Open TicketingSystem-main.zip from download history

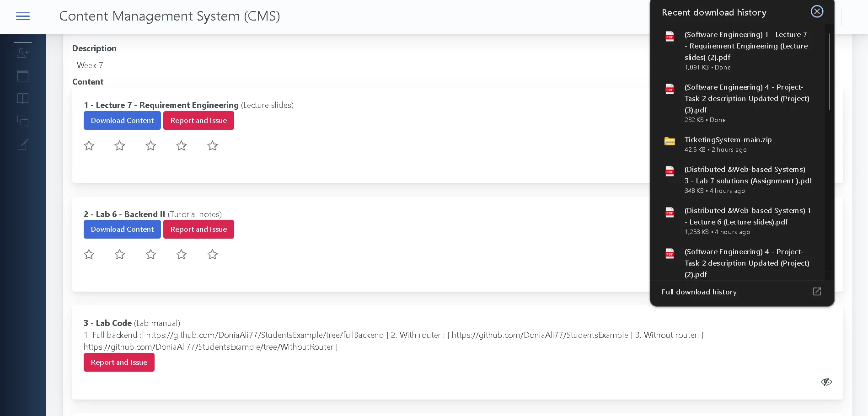tap(728, 140)
